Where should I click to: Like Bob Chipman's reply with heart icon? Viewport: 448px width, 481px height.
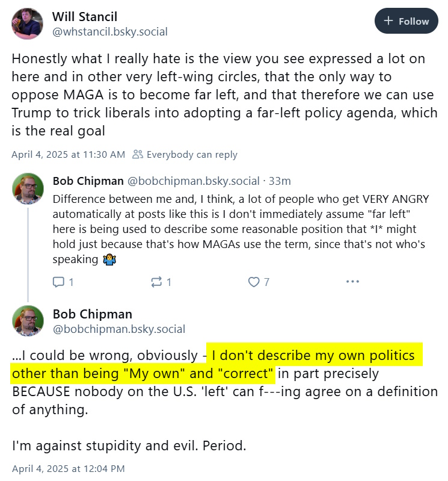(254, 282)
